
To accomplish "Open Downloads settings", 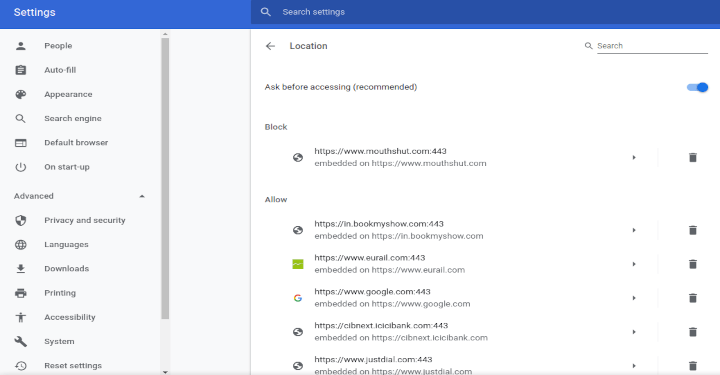I will [x=67, y=269].
